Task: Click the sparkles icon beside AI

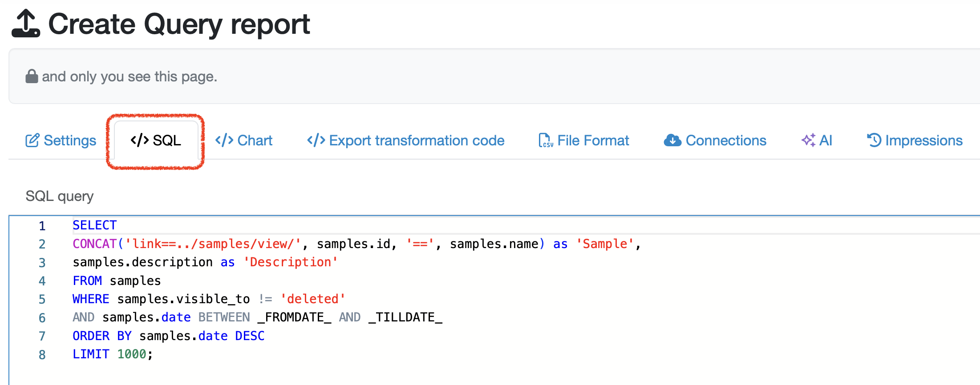Action: pyautogui.click(x=808, y=140)
